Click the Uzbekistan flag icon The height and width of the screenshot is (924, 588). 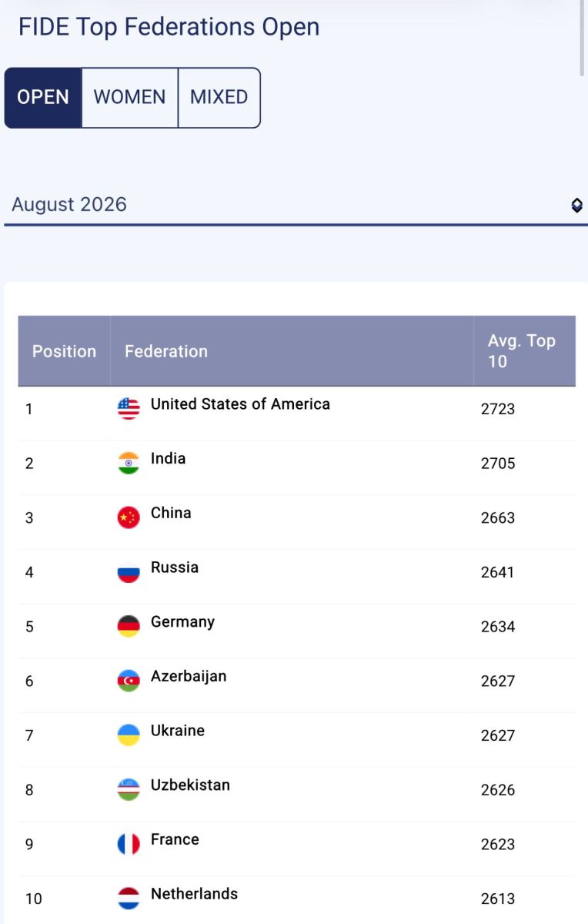(x=129, y=790)
